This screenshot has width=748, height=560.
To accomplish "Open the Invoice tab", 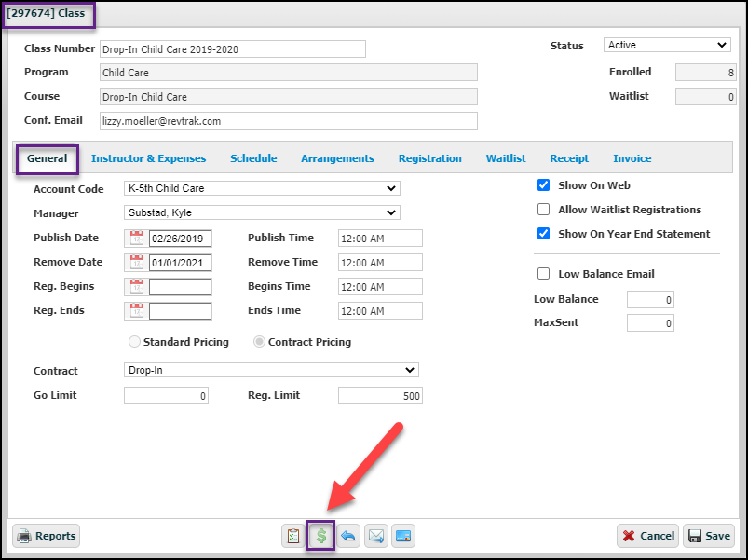I will (632, 158).
